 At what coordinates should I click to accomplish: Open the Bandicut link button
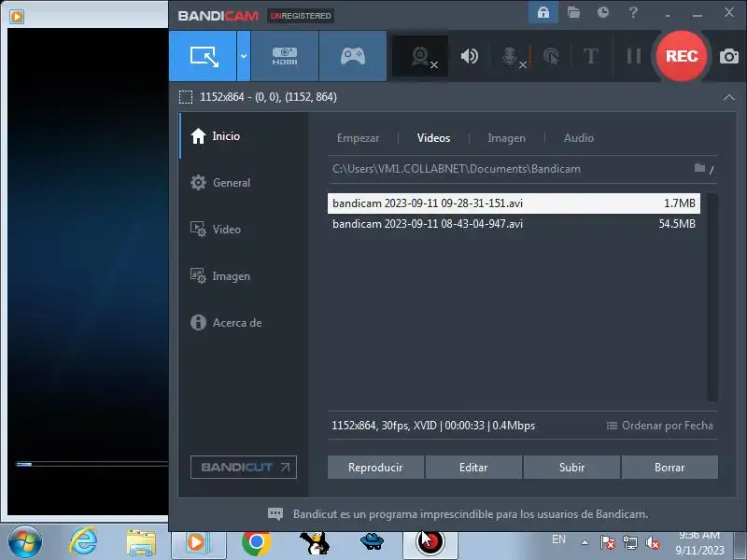click(244, 468)
